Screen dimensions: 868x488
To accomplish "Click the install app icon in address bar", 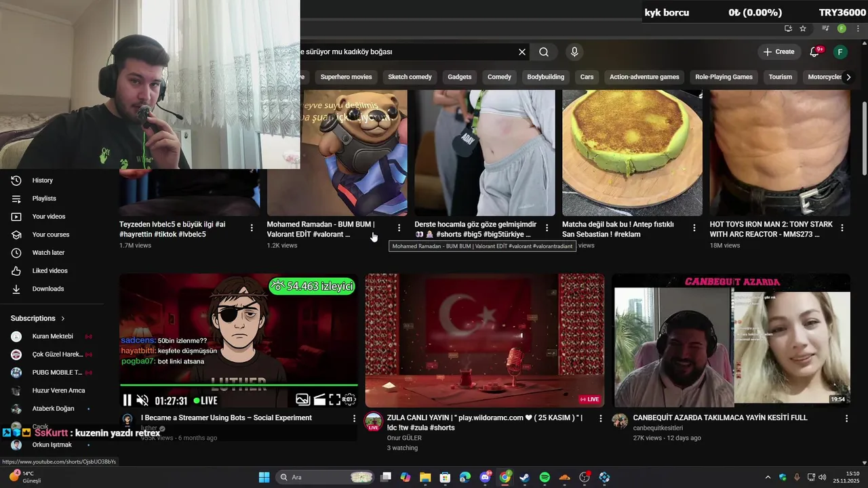I will (788, 28).
